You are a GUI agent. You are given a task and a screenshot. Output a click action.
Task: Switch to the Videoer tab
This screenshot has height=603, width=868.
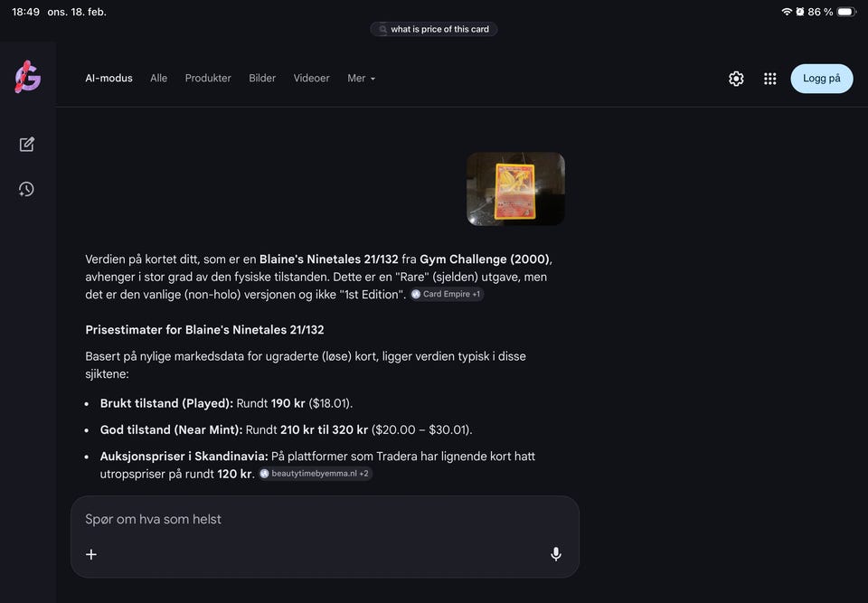(x=311, y=78)
